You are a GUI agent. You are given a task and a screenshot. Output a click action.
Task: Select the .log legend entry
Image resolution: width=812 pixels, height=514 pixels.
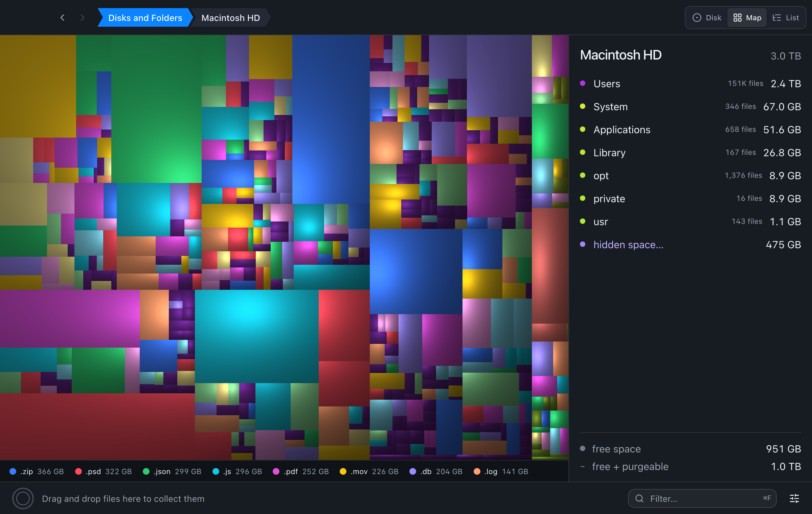[x=501, y=471]
